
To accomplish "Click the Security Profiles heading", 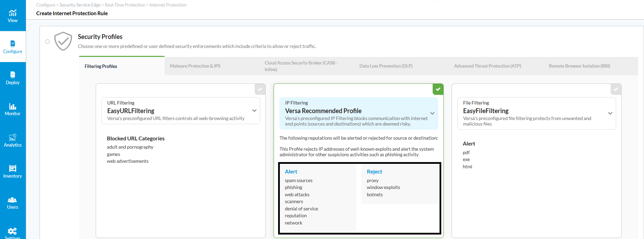I will pyautogui.click(x=100, y=37).
